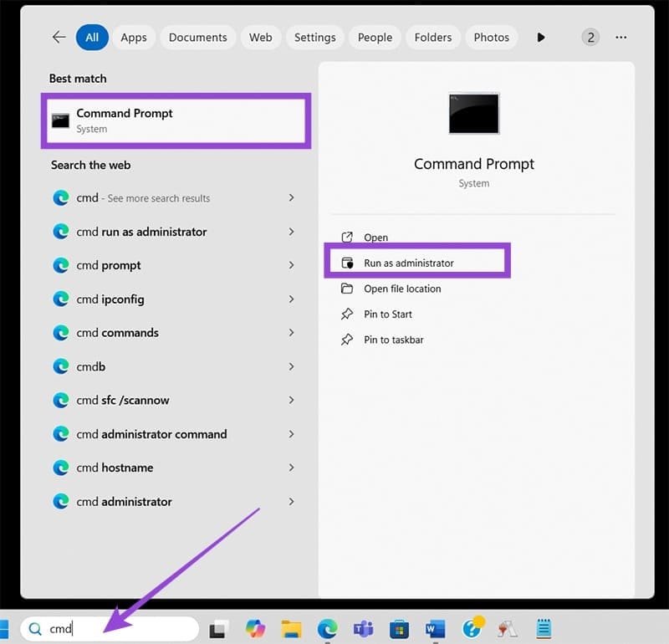
Task: Expand chevron next to 'cmd hostname'
Action: (291, 468)
